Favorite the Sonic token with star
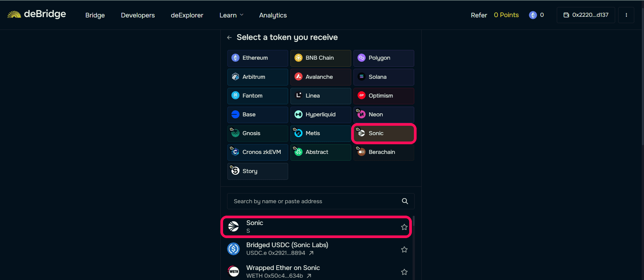This screenshot has height=280, width=644. tap(404, 227)
